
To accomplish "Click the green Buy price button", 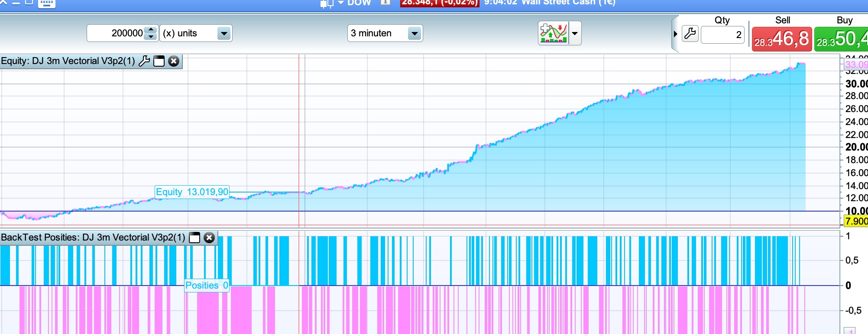I will 841,39.
